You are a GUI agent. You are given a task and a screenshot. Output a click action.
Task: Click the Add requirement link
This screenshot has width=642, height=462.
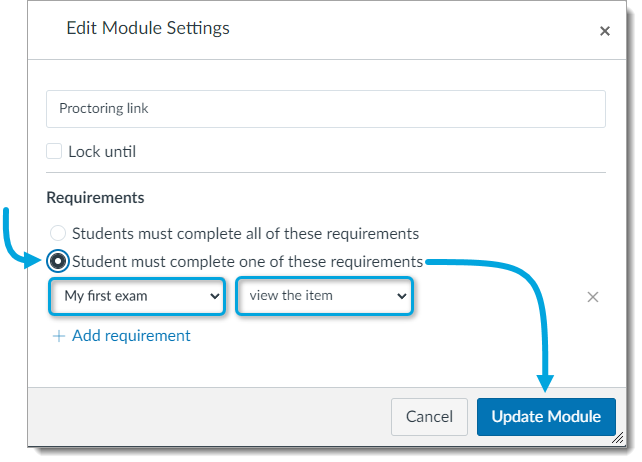(131, 336)
